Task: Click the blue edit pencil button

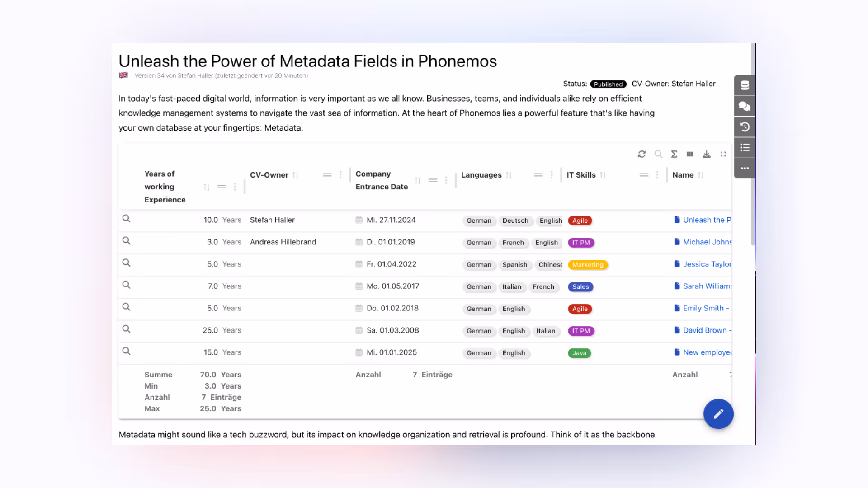Action: click(718, 414)
